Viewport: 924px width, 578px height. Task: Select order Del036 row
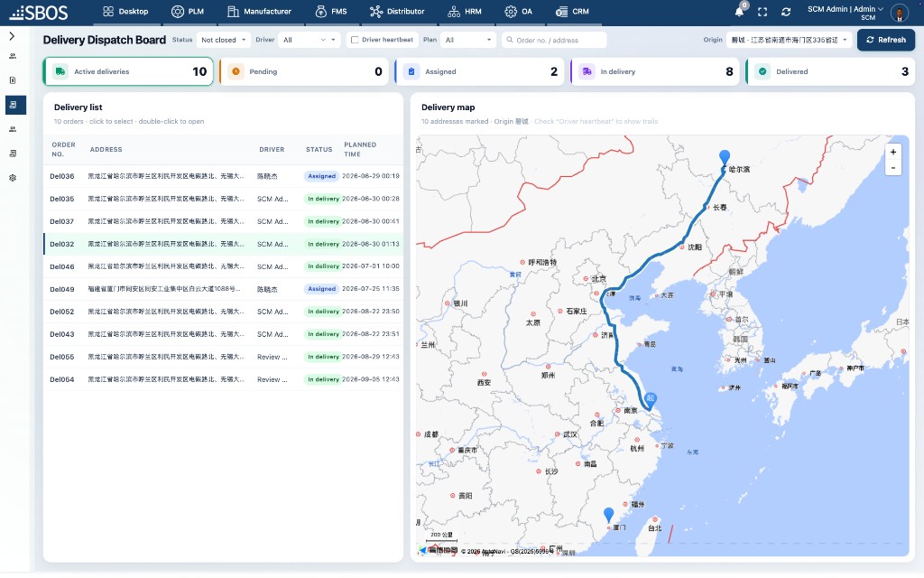click(x=224, y=176)
